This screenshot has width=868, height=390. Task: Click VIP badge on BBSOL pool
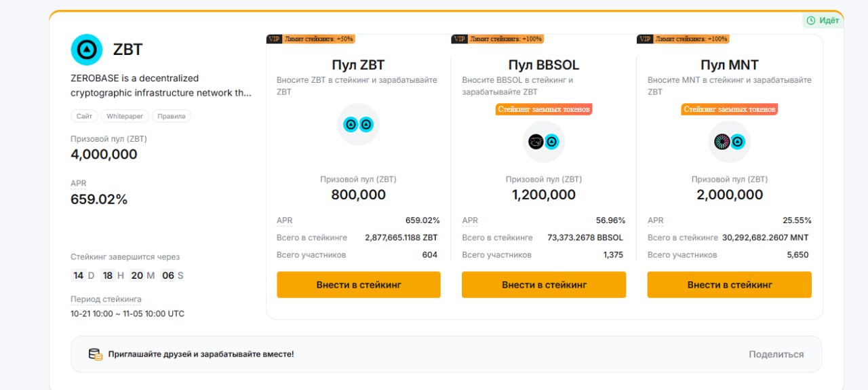pos(459,39)
